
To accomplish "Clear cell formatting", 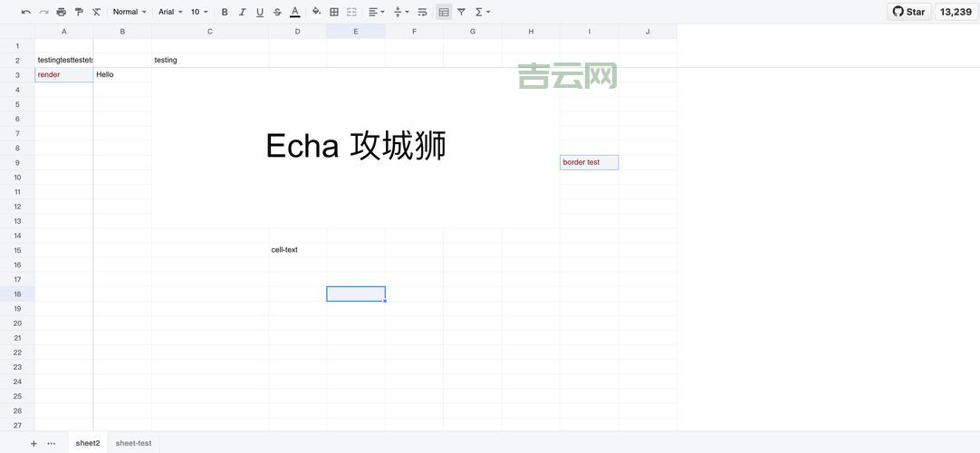I will click(x=96, y=12).
